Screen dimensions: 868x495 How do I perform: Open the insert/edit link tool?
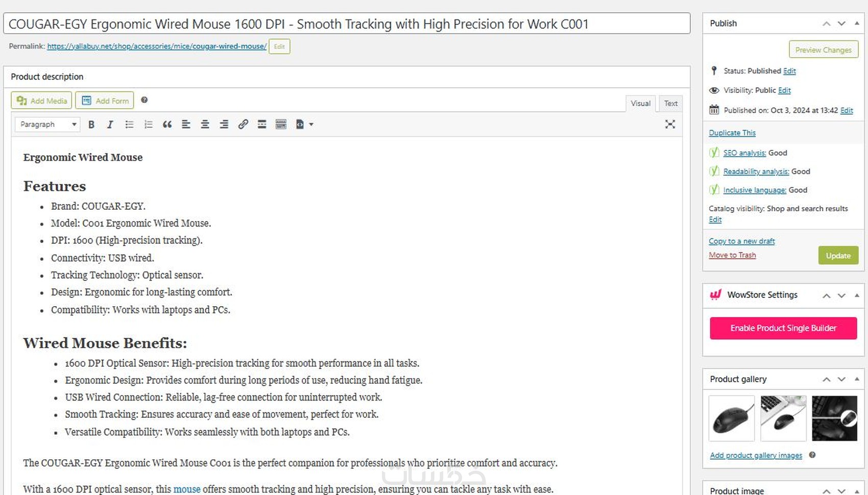pos(243,125)
